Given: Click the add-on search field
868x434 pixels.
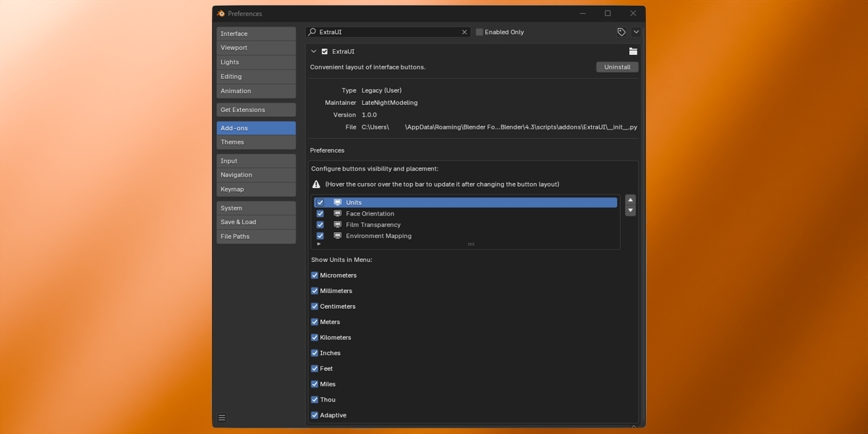Looking at the screenshot, I should 388,32.
